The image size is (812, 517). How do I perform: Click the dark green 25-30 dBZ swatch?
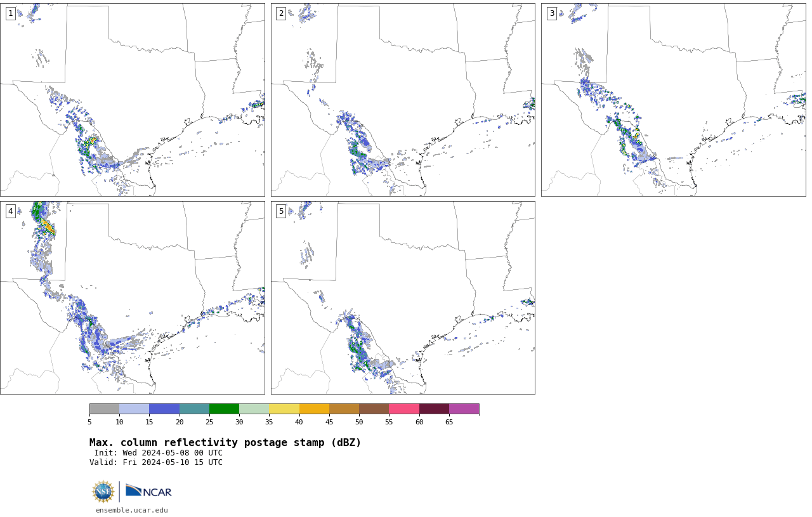click(x=224, y=409)
